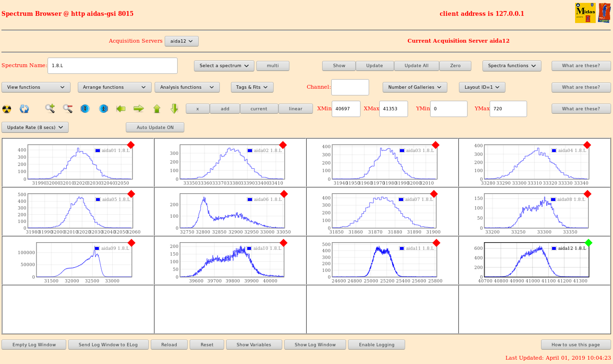Zoom out with the red-minus magnifier
Viewport: 613px width, 364px height.
[68, 109]
